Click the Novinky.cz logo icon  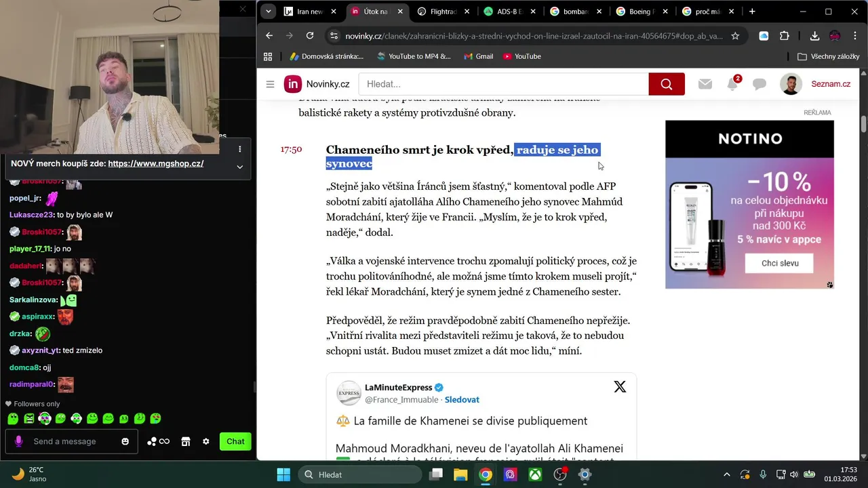[292, 84]
